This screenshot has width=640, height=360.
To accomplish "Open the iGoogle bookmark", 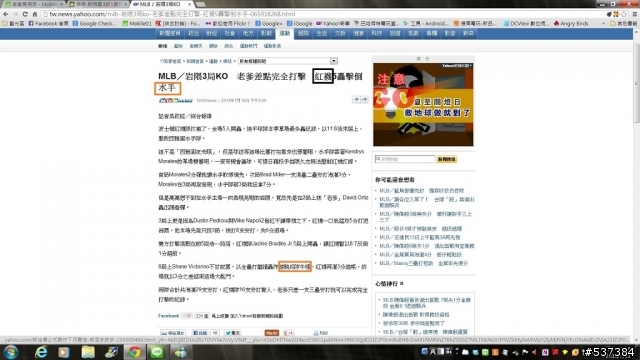I will click(x=300, y=24).
